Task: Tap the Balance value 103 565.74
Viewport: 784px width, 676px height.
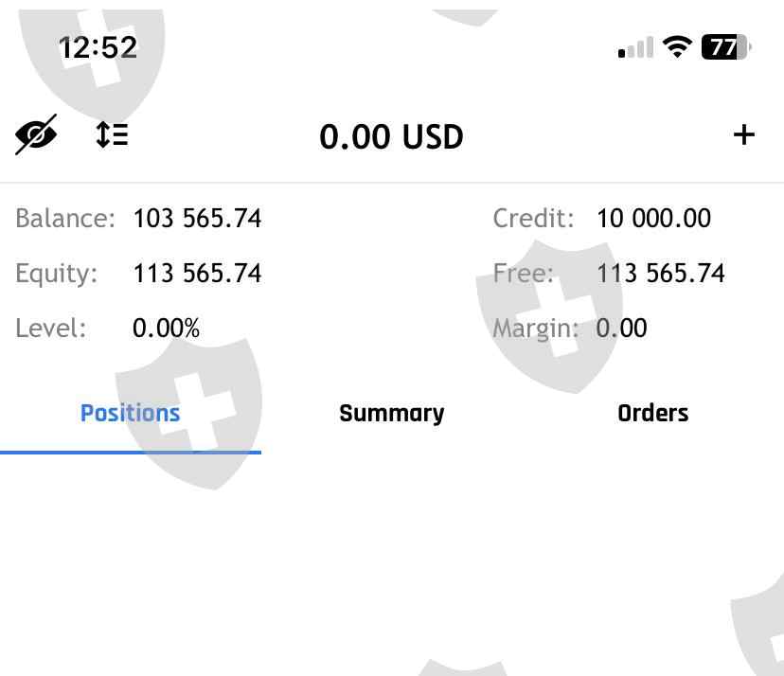Action: coord(197,219)
